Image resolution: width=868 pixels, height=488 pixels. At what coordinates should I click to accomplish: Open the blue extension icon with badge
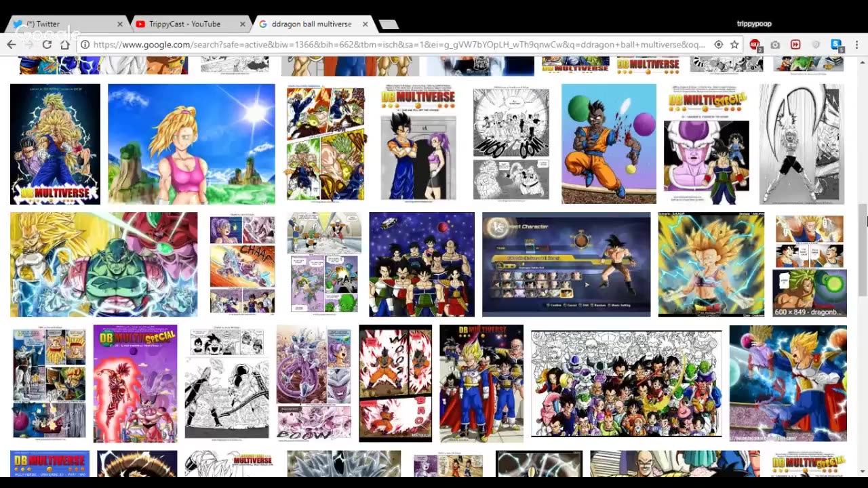(x=837, y=45)
